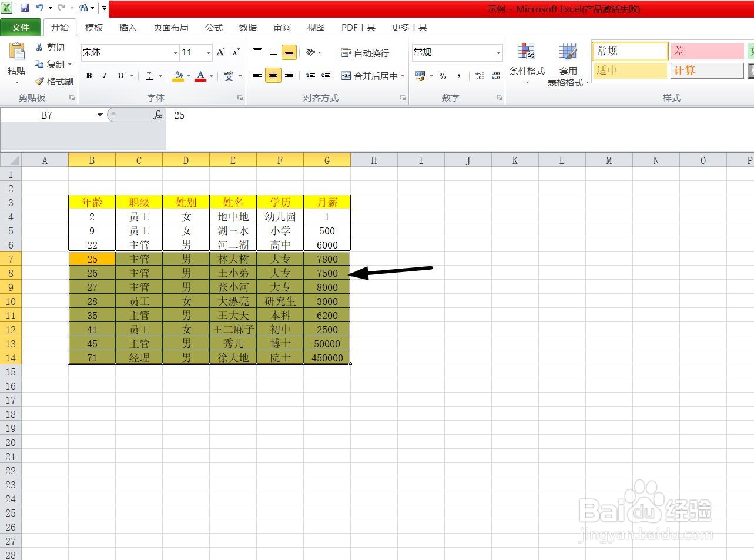The height and width of the screenshot is (560, 754).
Task: Click the insert function fx icon
Action: (157, 115)
